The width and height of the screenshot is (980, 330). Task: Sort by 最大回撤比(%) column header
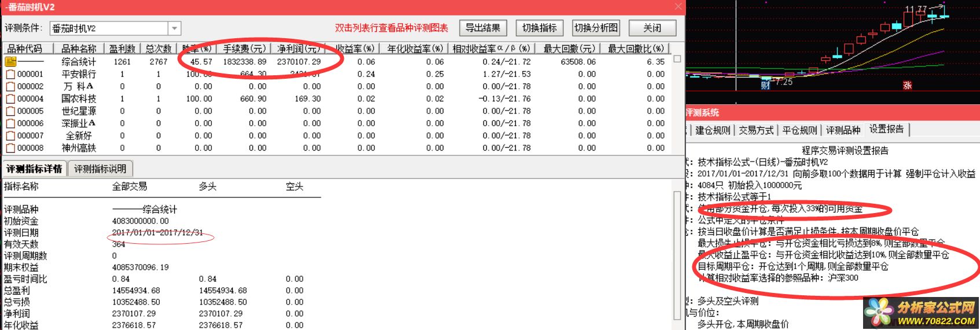click(x=636, y=49)
